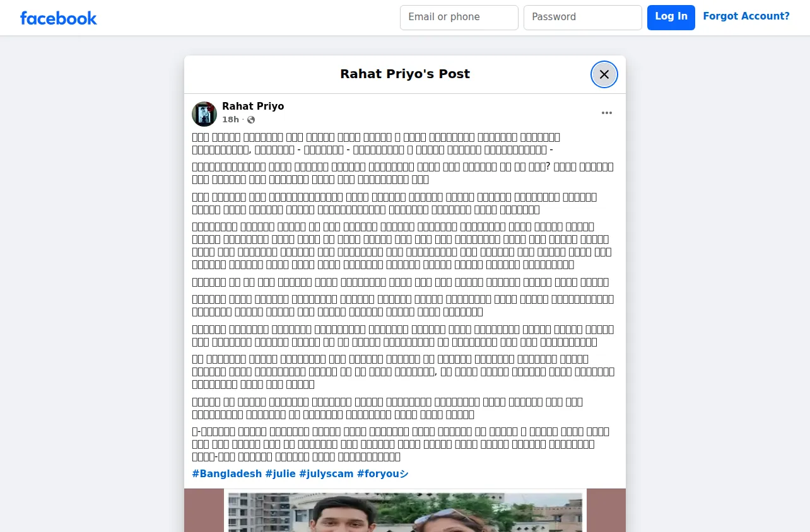Open Rahat Priyo's profile picture
This screenshot has width=810, height=532.
point(204,114)
